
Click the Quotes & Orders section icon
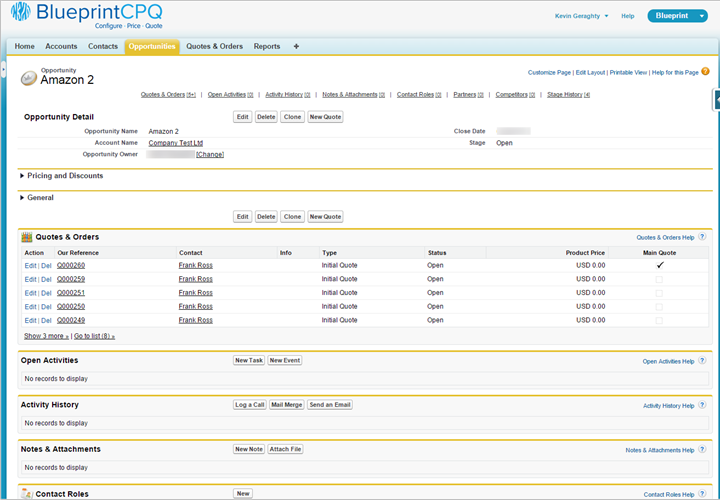[27, 237]
